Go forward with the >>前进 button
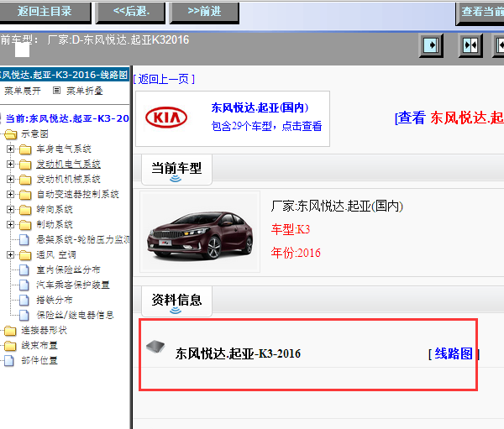504x429 pixels. coord(204,13)
